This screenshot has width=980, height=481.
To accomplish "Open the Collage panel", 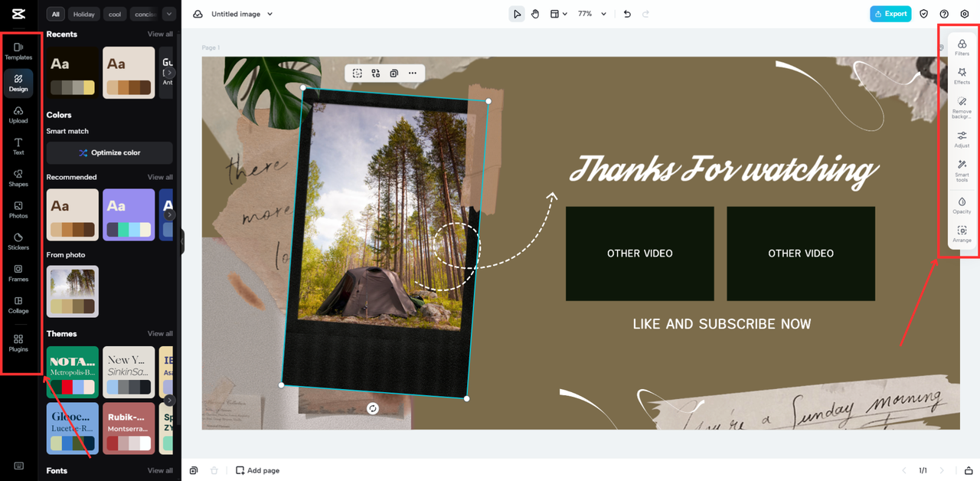I will click(x=18, y=305).
